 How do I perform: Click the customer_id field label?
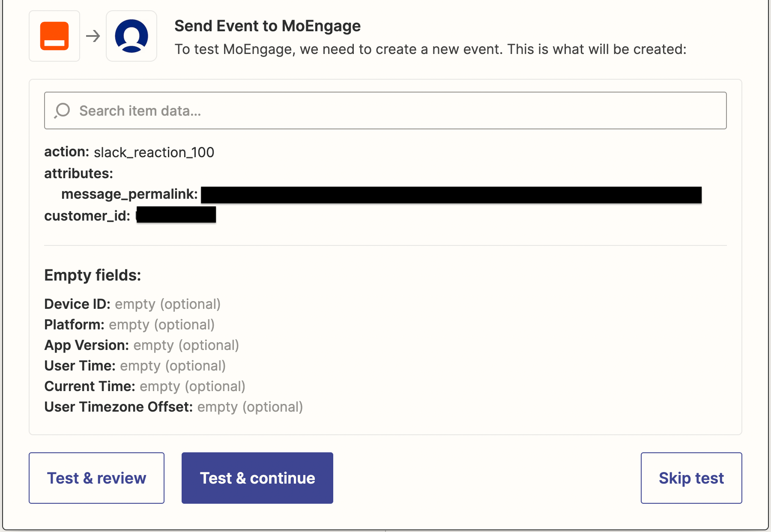(87, 215)
